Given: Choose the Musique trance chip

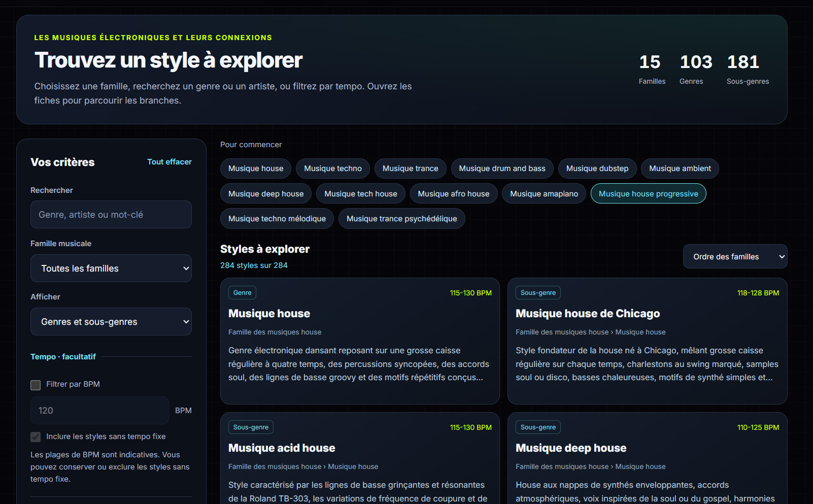Looking at the screenshot, I should (x=410, y=169).
